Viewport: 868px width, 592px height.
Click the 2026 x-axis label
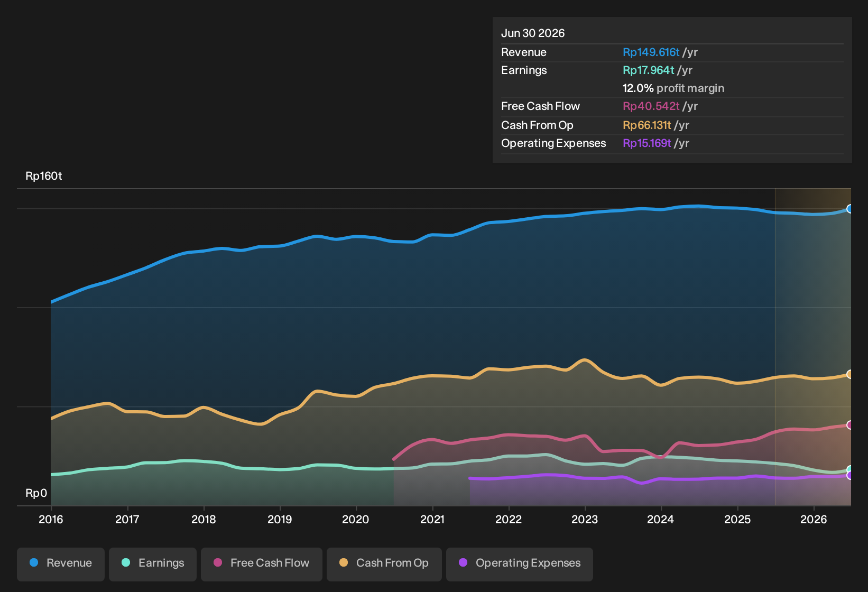(814, 520)
